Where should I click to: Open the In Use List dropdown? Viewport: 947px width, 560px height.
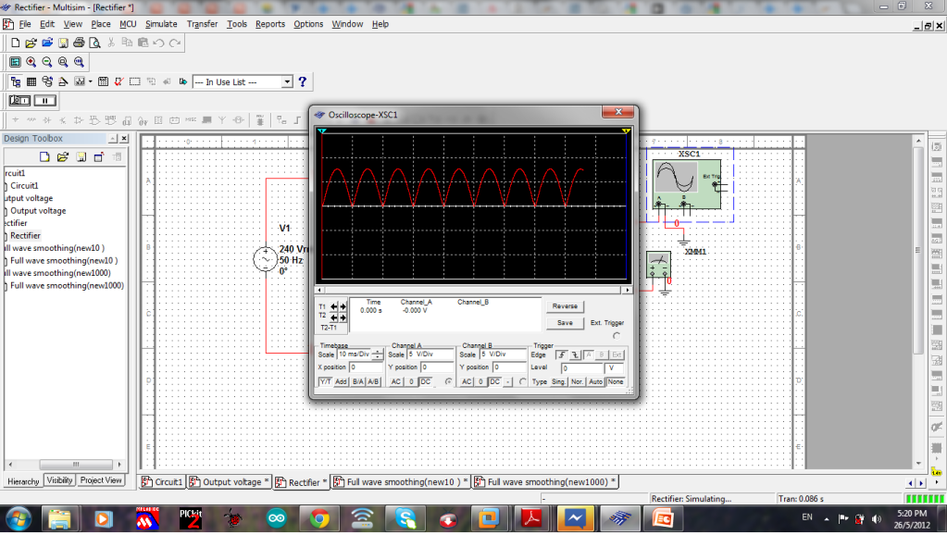[x=288, y=81]
